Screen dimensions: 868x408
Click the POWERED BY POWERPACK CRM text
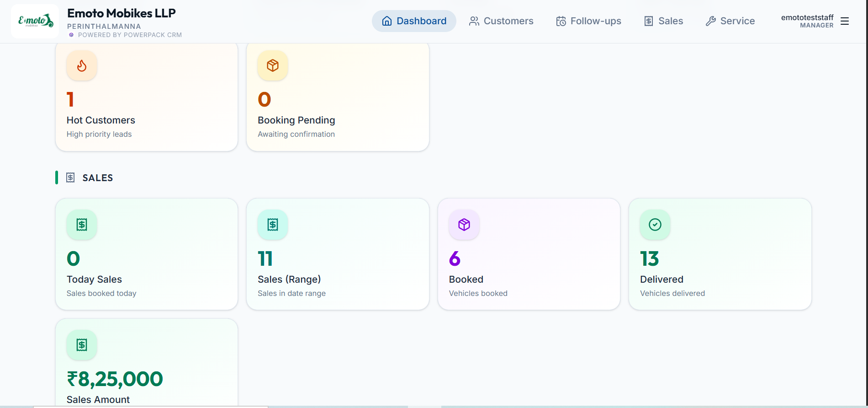pyautogui.click(x=130, y=35)
